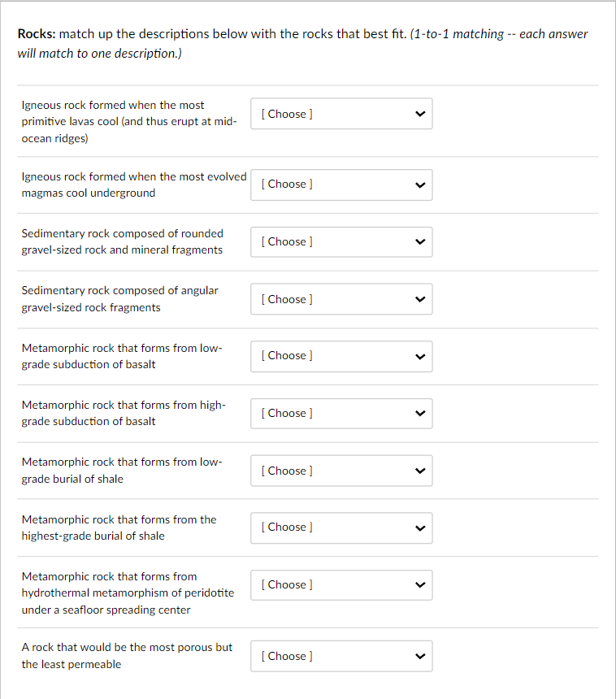Click the bold "Rocks:" heading text
616x699 pixels.
[37, 34]
